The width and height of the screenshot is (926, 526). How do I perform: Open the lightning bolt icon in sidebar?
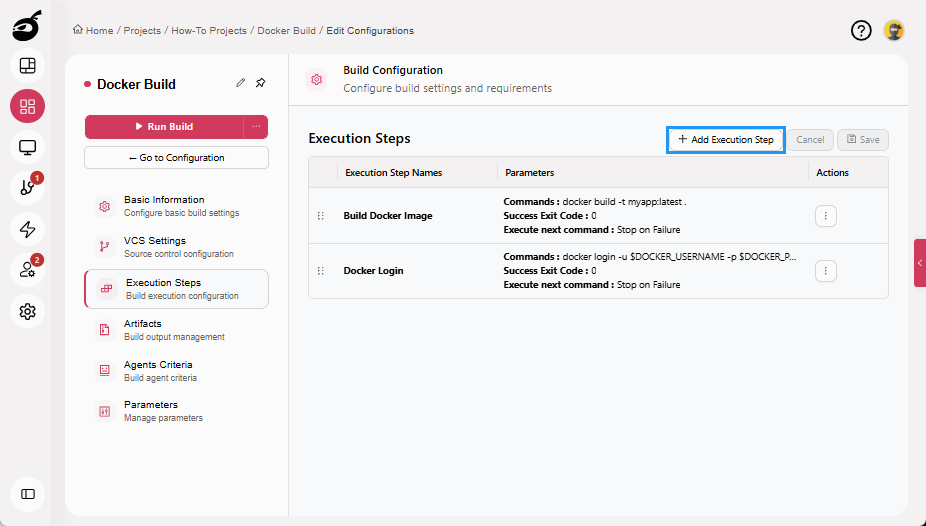click(x=27, y=229)
